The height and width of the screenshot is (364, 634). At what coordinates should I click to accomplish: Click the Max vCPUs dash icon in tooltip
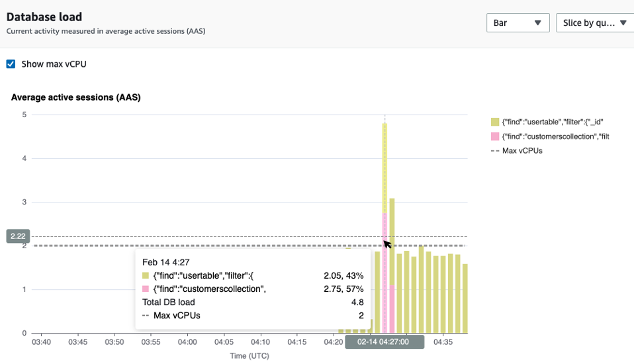pos(146,316)
